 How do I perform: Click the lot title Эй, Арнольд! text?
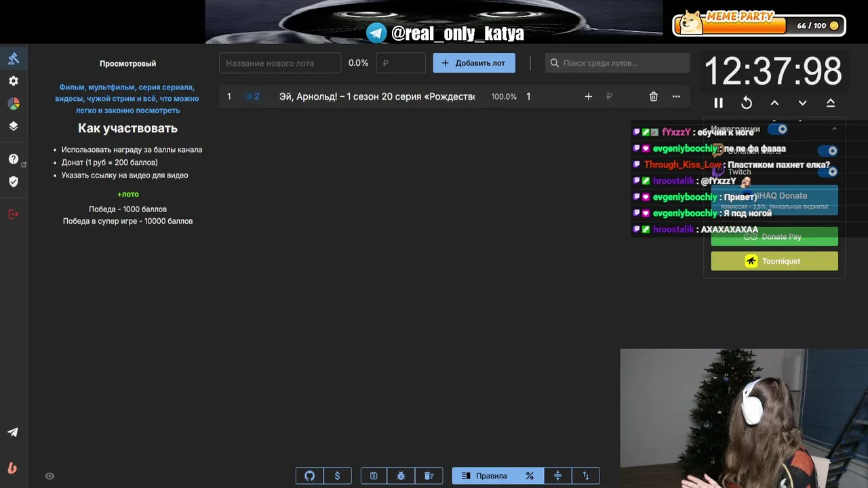point(376,97)
